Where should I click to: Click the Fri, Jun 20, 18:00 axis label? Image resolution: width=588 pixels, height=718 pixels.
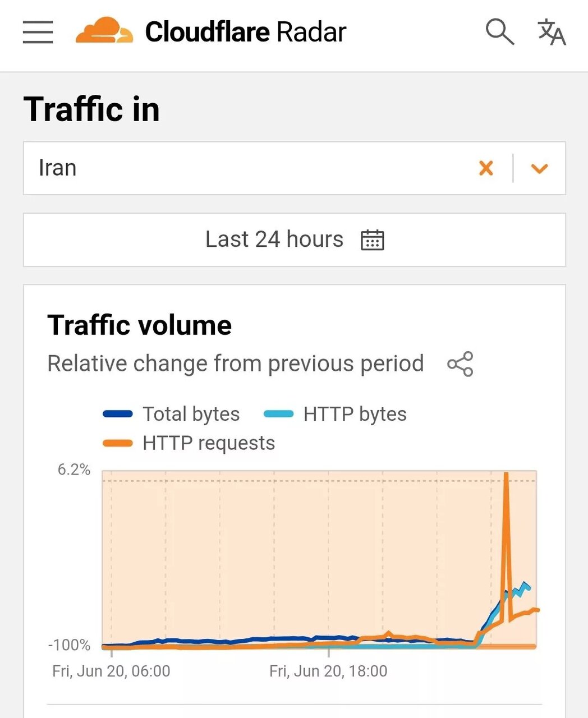pos(328,671)
